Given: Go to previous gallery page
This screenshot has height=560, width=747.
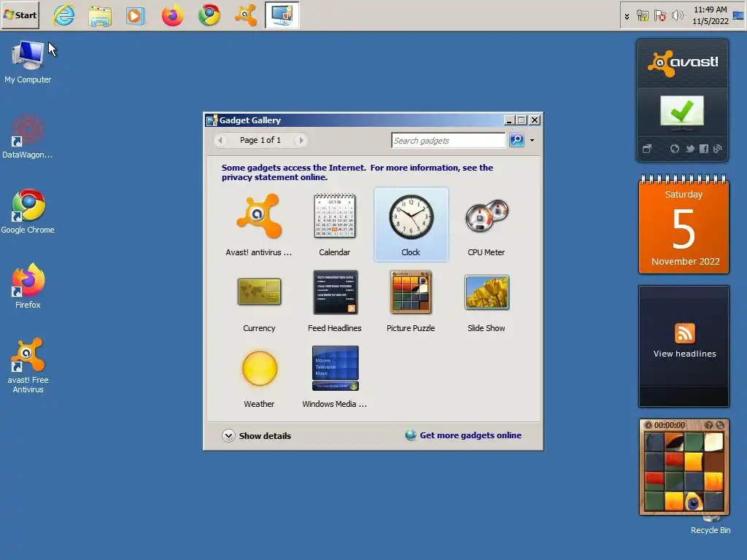Looking at the screenshot, I should pyautogui.click(x=220, y=140).
